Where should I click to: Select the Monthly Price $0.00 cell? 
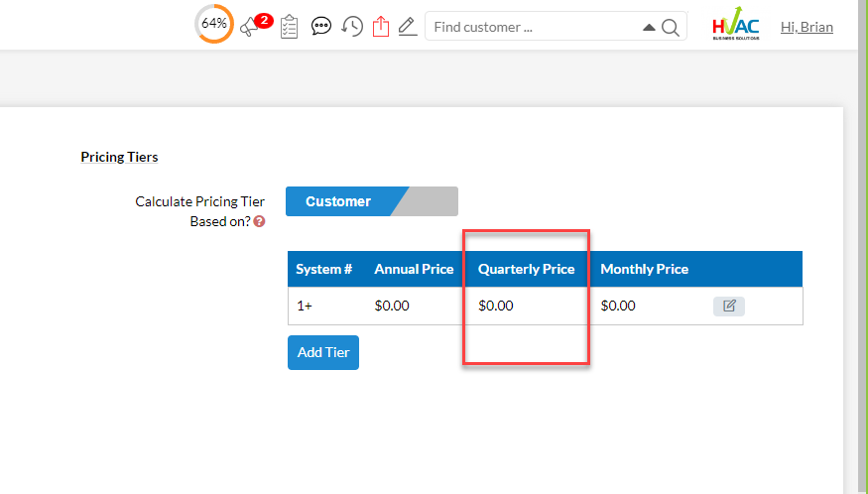click(618, 306)
